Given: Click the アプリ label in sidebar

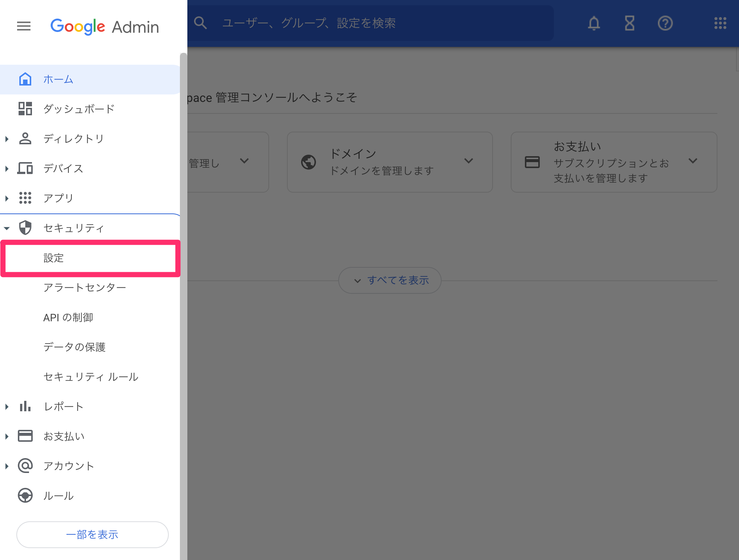Looking at the screenshot, I should [58, 198].
